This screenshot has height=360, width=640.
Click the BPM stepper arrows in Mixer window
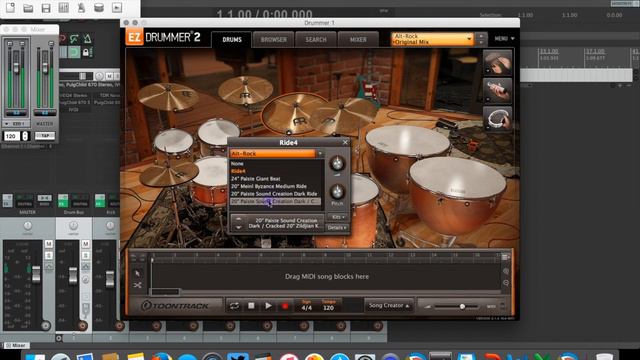coord(25,136)
